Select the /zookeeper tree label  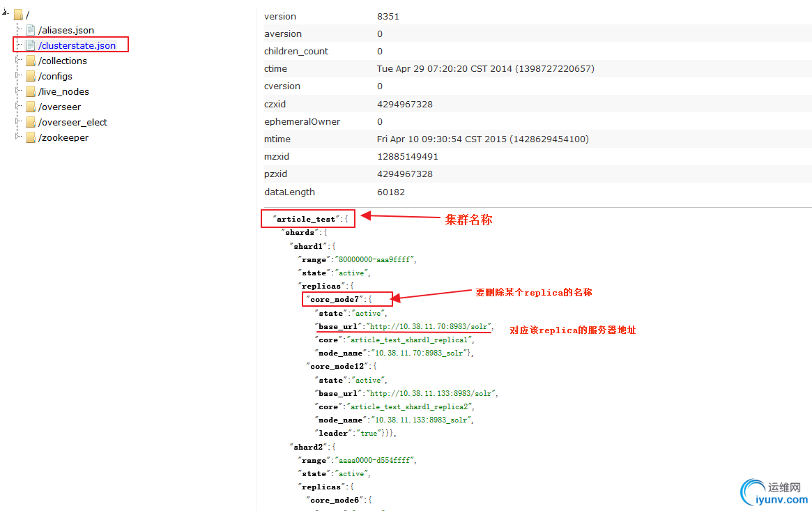pyautogui.click(x=63, y=138)
